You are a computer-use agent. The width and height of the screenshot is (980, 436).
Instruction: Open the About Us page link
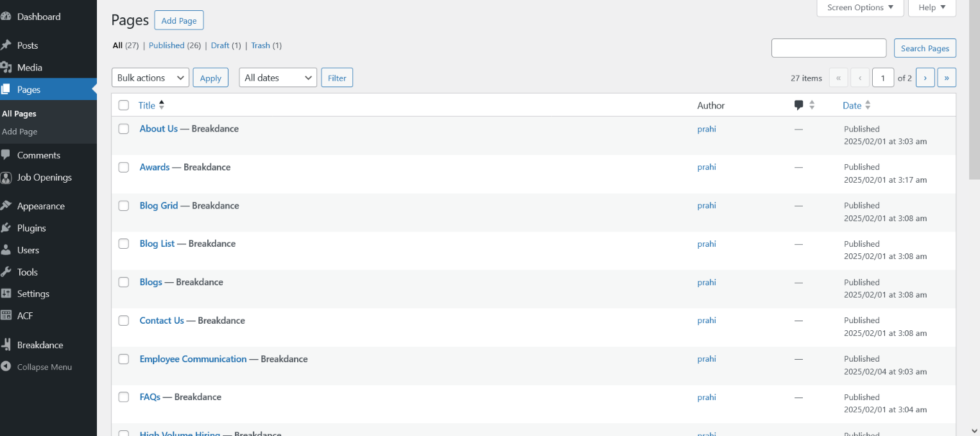click(x=159, y=129)
